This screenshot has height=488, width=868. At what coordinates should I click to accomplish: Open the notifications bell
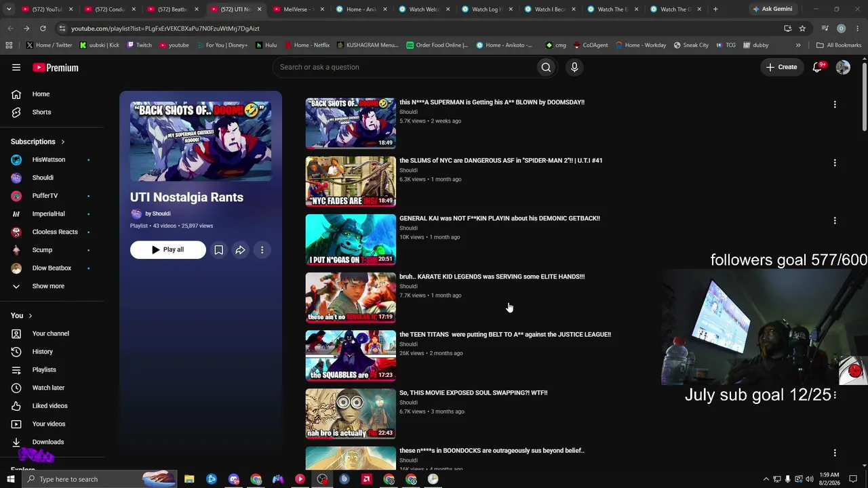pyautogui.click(x=818, y=67)
